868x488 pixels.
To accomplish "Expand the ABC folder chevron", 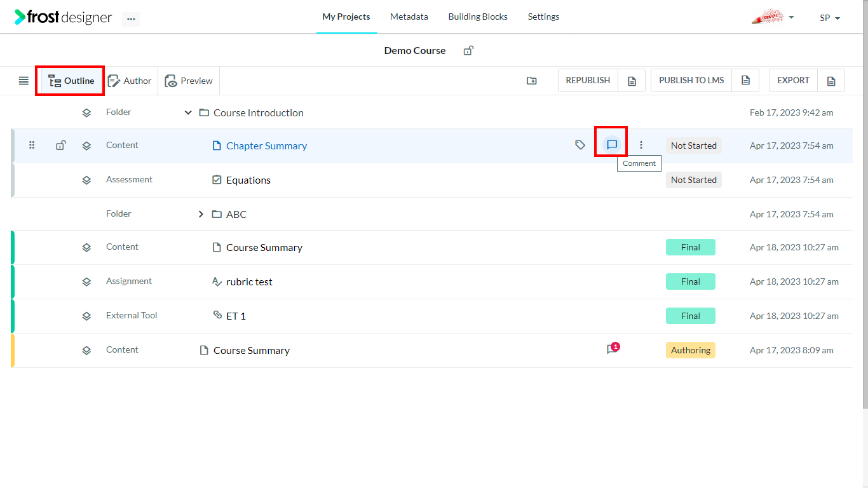I will click(x=201, y=214).
